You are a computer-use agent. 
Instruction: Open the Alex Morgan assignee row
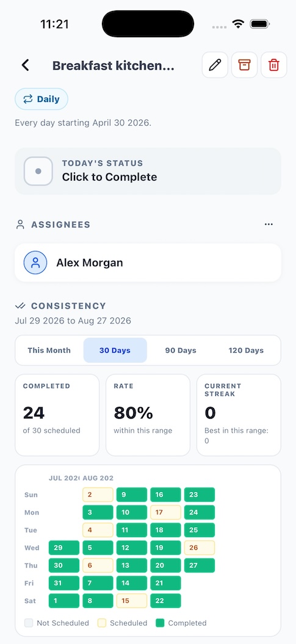click(x=148, y=262)
